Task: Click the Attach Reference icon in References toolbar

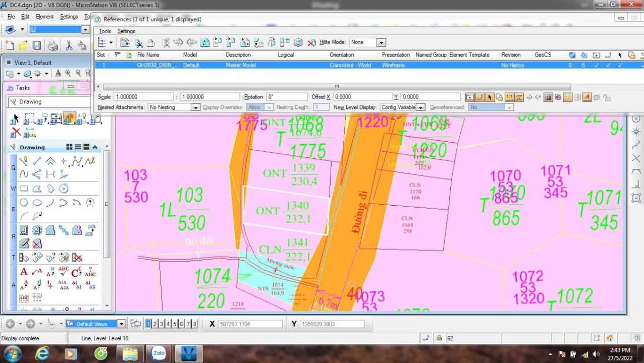Action: tap(125, 43)
